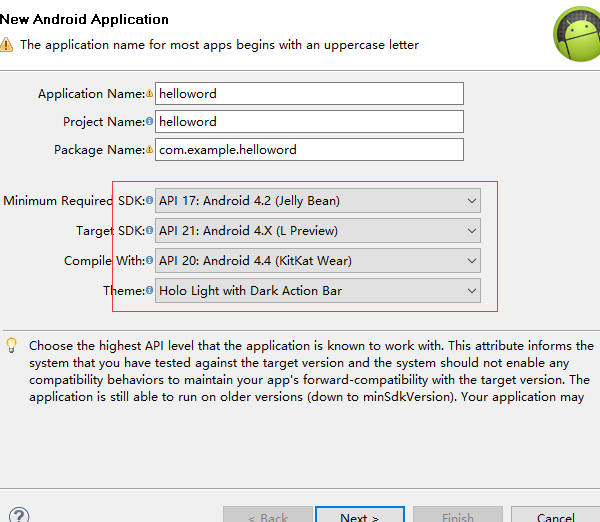The height and width of the screenshot is (522, 600).
Task: Click the info icon beside Target SDK
Action: [149, 230]
